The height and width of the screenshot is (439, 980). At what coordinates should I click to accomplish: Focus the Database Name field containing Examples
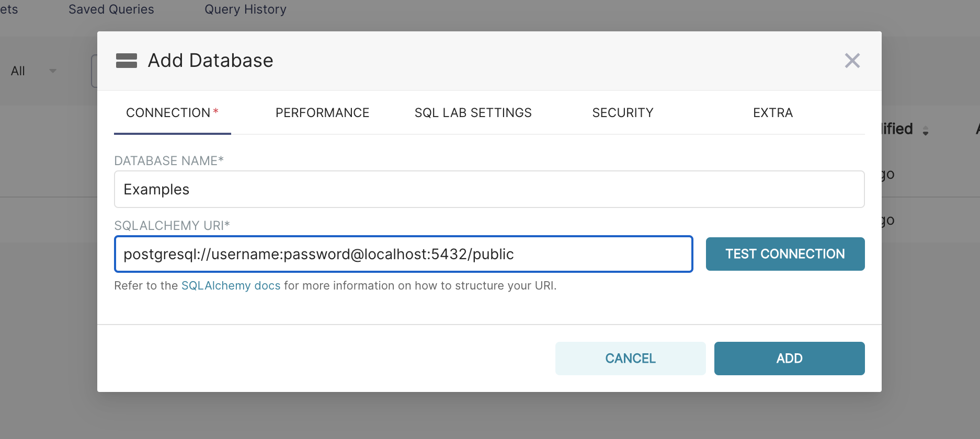coord(489,189)
